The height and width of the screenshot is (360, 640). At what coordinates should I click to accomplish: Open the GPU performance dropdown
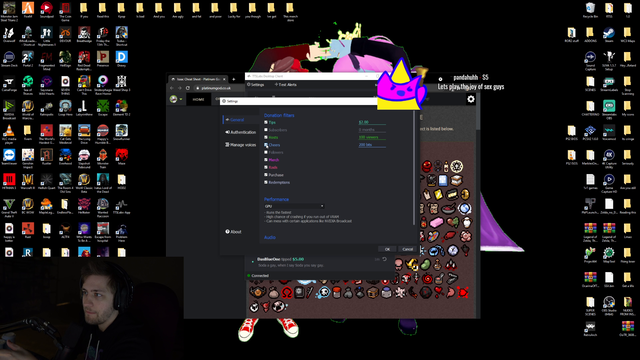(x=294, y=206)
